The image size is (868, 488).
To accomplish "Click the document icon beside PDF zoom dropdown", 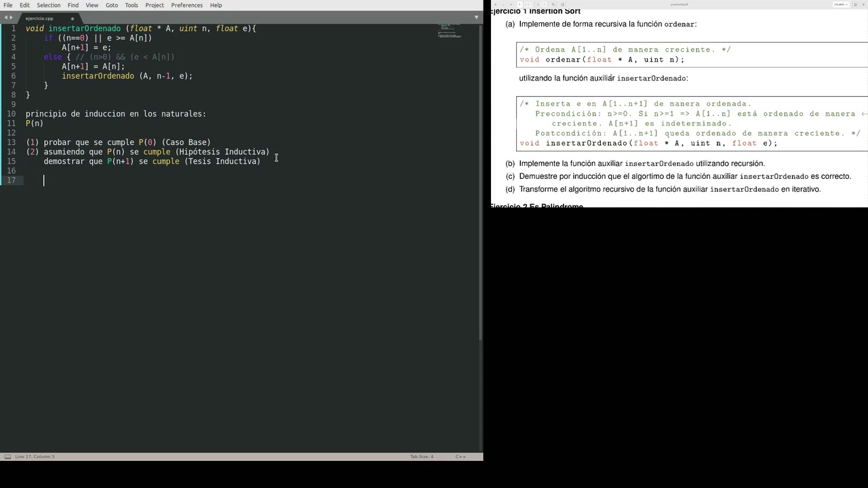I will pyautogui.click(x=855, y=5).
